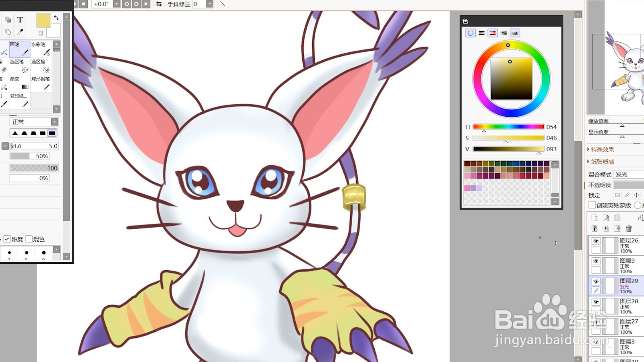Toggle the swatches panel
644x362 pixels.
point(515,33)
